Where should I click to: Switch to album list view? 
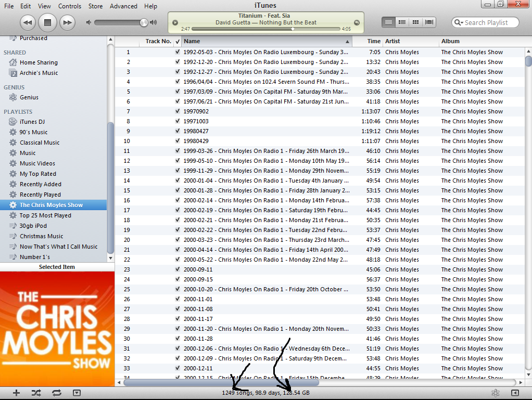[x=402, y=22]
